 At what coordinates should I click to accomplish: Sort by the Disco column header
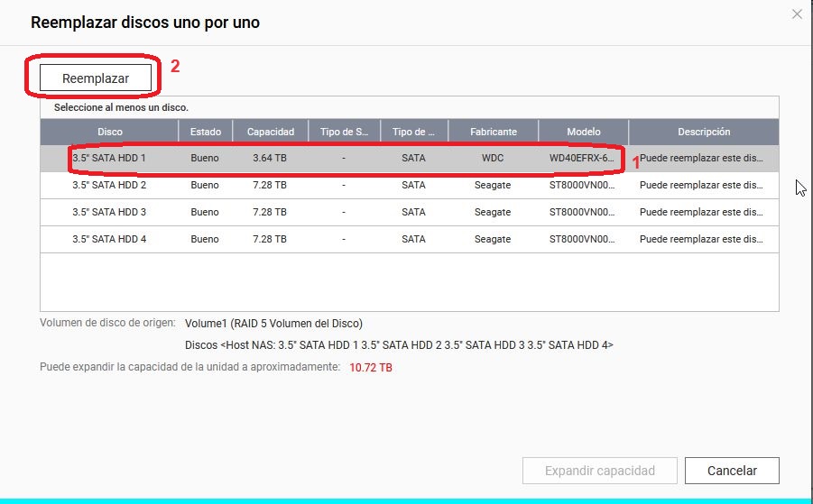coord(109,132)
